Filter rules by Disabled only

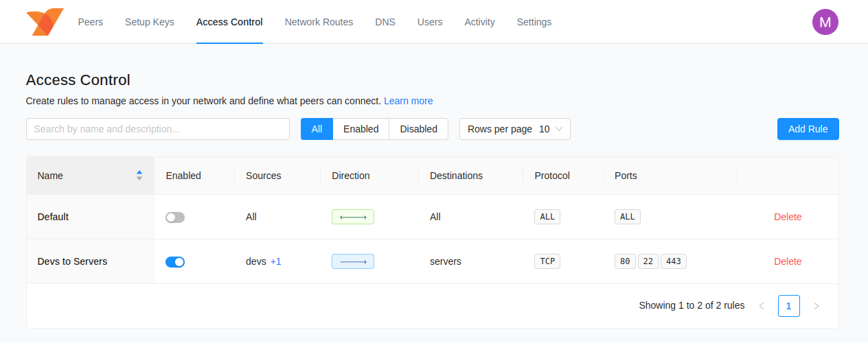pos(418,129)
